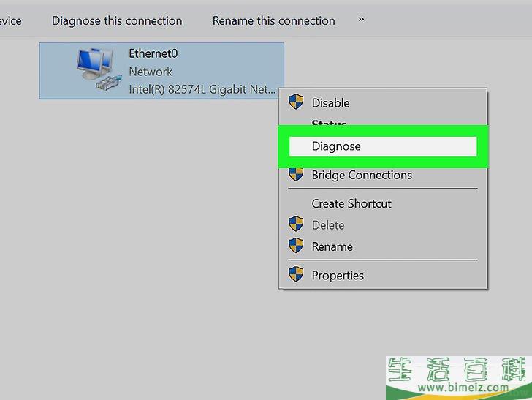Expand the toolbar overflow chevron
Image resolution: width=532 pixels, height=400 pixels.
click(x=361, y=20)
